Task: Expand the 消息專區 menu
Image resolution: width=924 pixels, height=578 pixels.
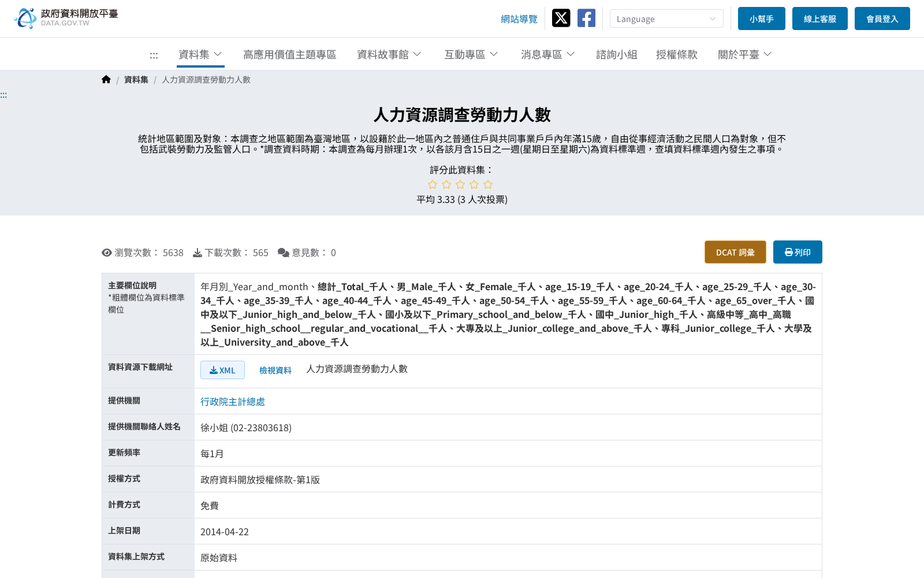Action: [548, 54]
